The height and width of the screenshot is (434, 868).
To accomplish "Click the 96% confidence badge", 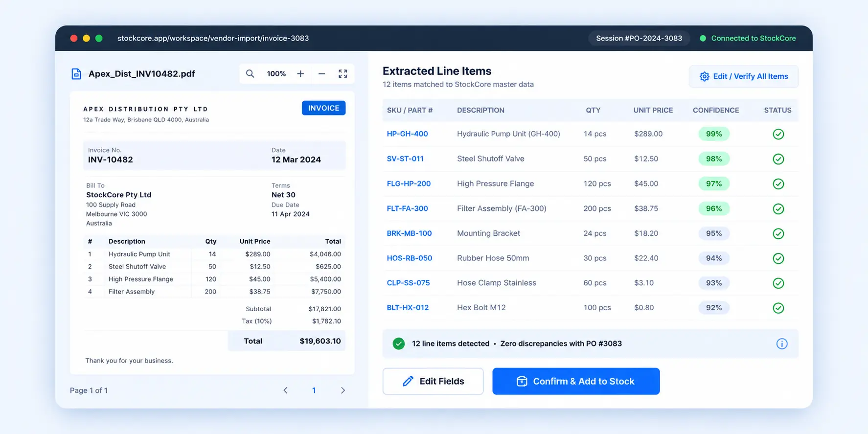I will click(714, 208).
